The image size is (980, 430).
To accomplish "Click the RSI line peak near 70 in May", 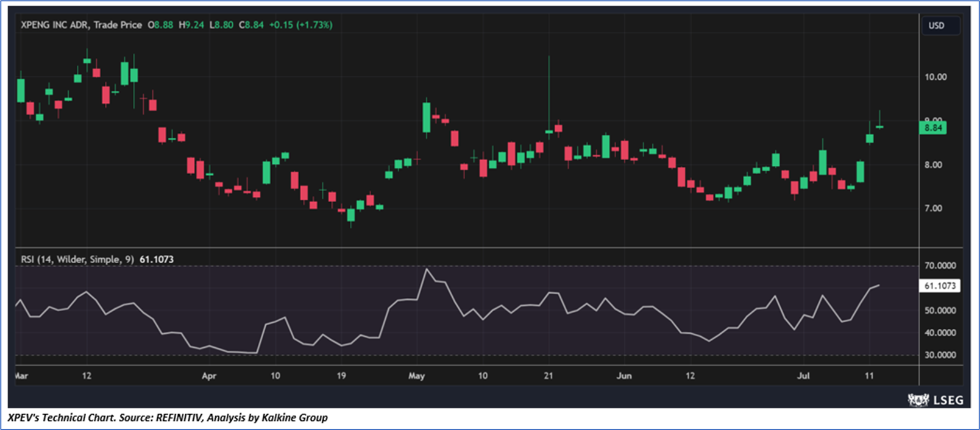I will [427, 269].
